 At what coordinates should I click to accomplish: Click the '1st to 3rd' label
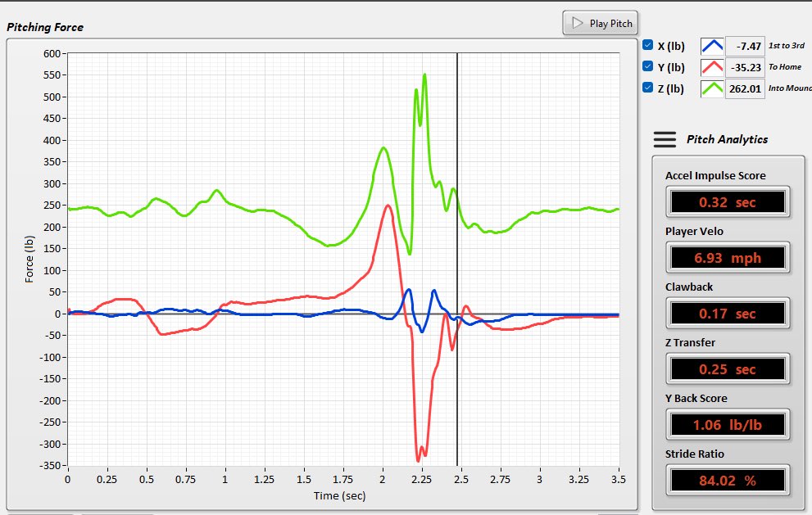coord(786,46)
